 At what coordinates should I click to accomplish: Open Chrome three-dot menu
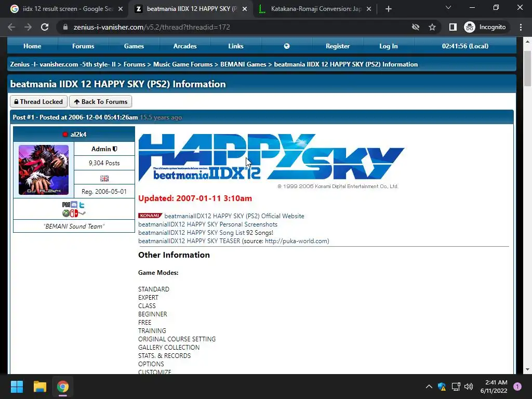[521, 27]
